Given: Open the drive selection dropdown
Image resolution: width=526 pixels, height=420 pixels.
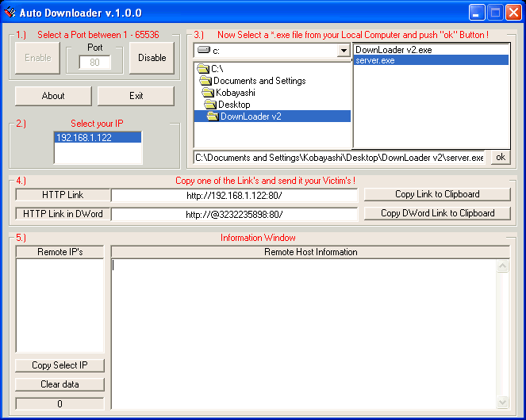Looking at the screenshot, I should point(344,51).
